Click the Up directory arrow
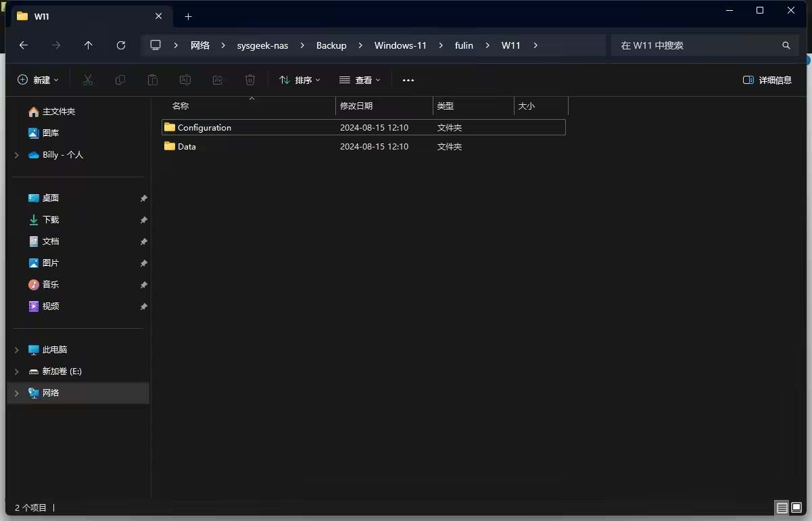 (x=88, y=45)
